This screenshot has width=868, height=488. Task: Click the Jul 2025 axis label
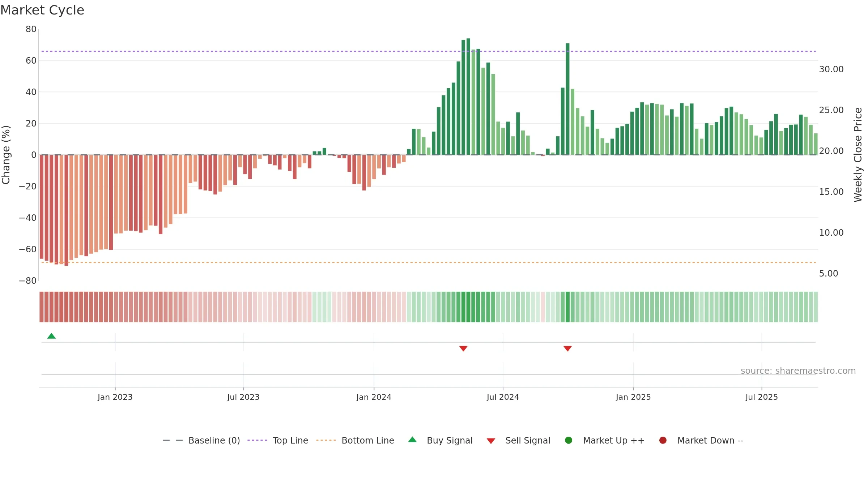[762, 397]
